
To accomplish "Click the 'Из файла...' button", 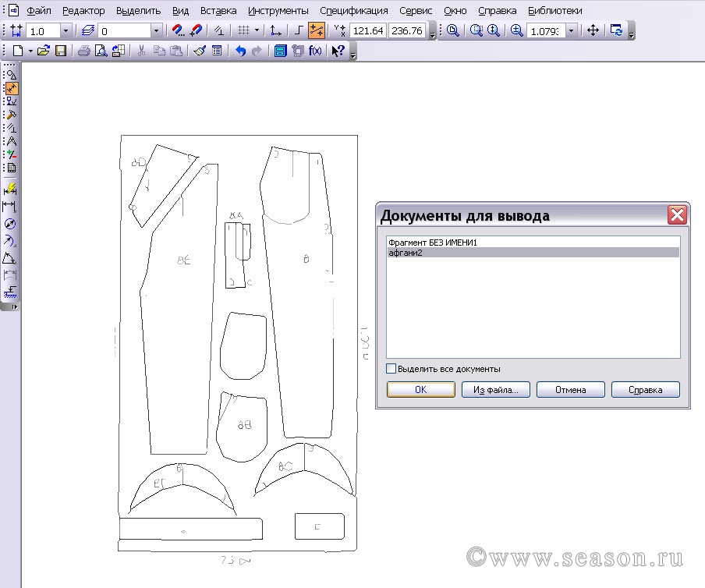I will [495, 390].
